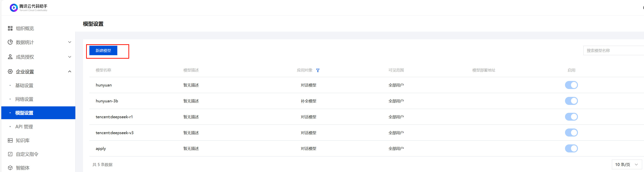Open the 10 条/页 page size dropdown

click(626, 165)
